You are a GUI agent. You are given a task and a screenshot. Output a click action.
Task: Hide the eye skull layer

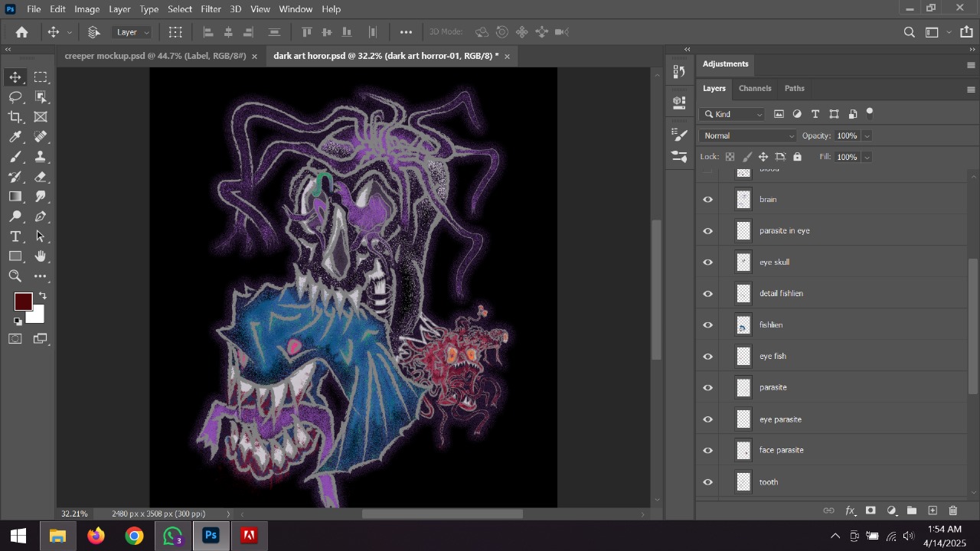[x=708, y=262]
